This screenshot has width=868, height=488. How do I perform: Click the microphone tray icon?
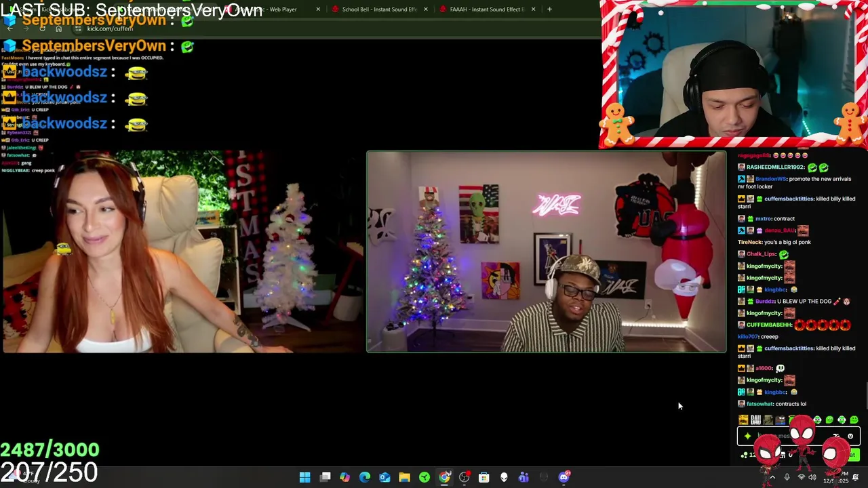787,477
